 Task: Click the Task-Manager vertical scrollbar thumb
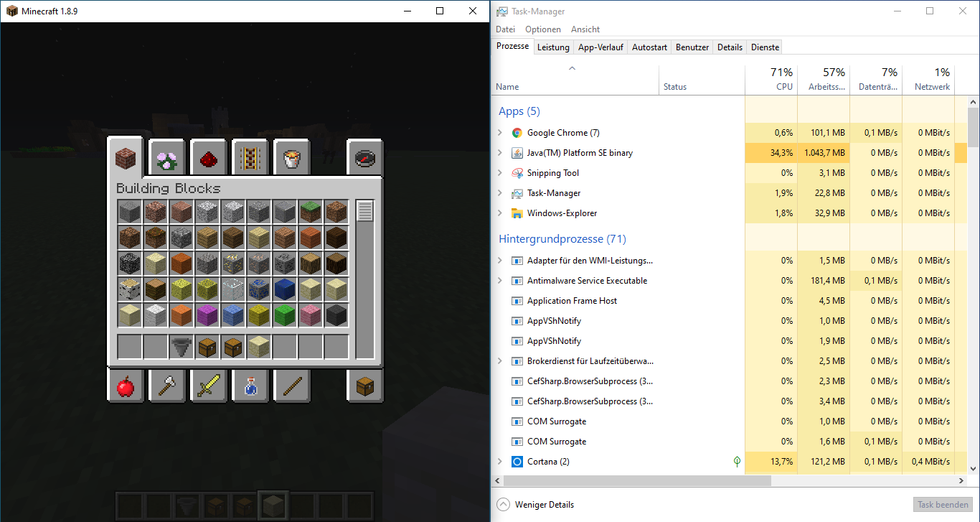pyautogui.click(x=973, y=128)
